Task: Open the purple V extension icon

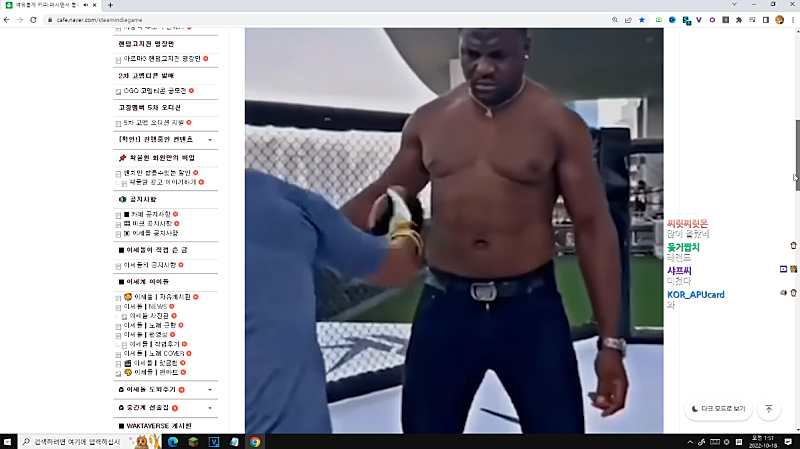Action: (x=699, y=20)
